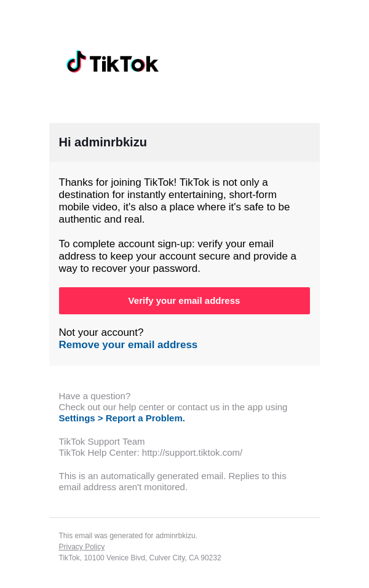The height and width of the screenshot is (588, 369).
Task: Click the 'Replies to this email address aren't monitored' sentence
Action: [123, 487]
